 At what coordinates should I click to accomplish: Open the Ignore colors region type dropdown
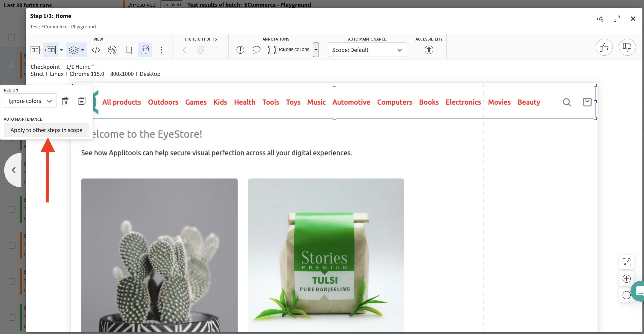pyautogui.click(x=30, y=101)
